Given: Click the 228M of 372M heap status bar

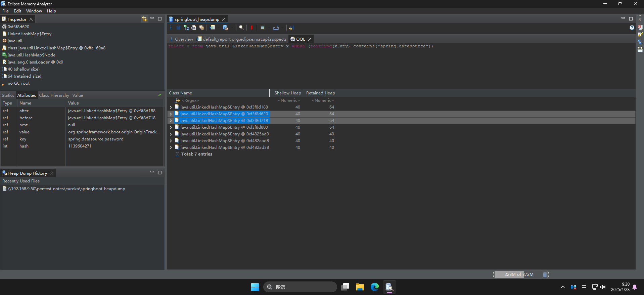Looking at the screenshot, I should pyautogui.click(x=519, y=275).
